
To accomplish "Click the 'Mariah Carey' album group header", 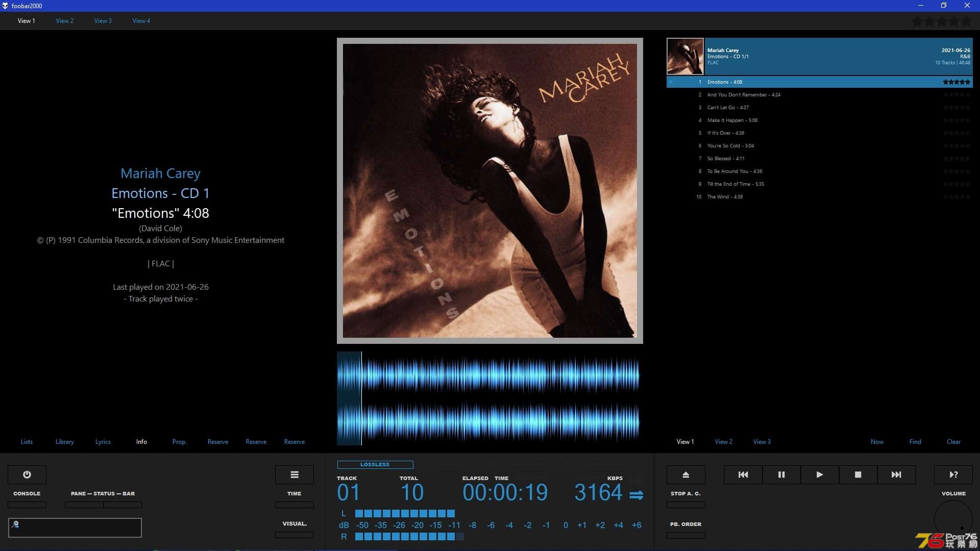I will coord(820,57).
